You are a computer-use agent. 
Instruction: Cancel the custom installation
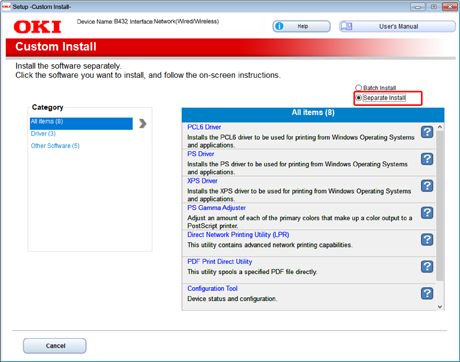coord(55,346)
